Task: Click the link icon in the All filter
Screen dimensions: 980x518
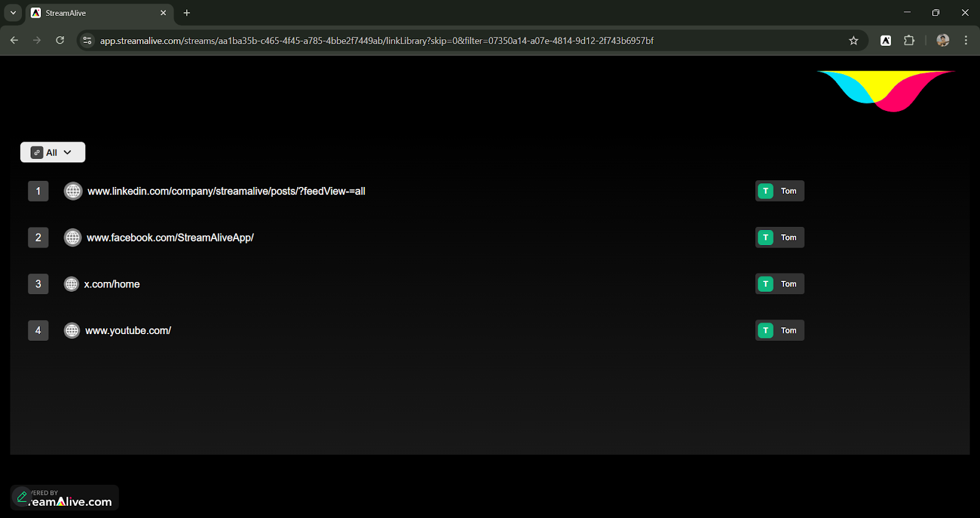Action: (37, 153)
